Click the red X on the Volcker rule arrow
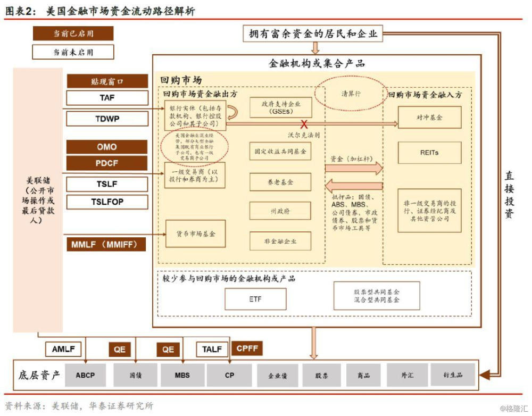Screen dimensions: 532x416 pyautogui.click(x=304, y=124)
